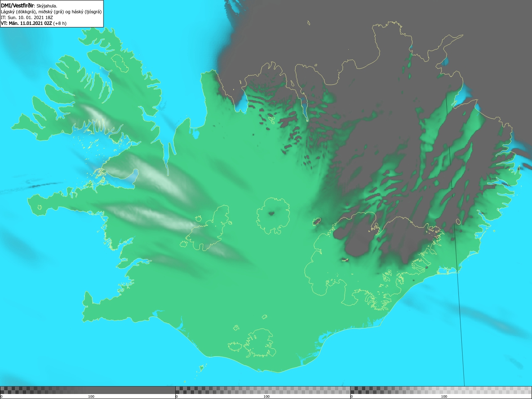The width and height of the screenshot is (532, 399).
Task: Click the IT: Sun. 10. 01. 2021 18Z line
Action: [x=27, y=17]
